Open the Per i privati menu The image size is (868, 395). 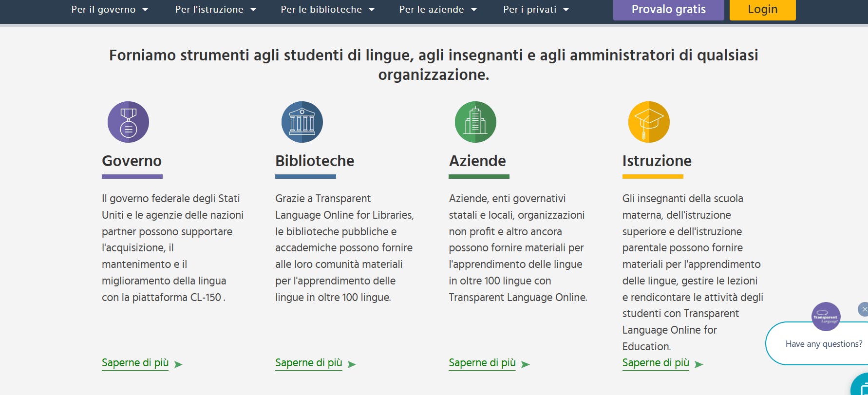pos(536,9)
